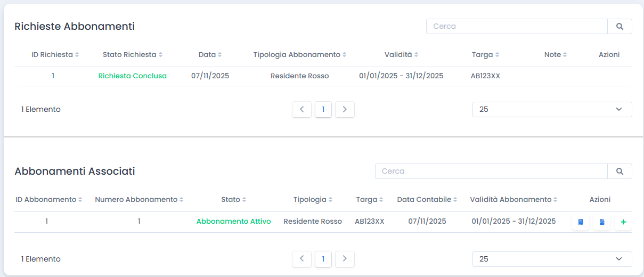The image size is (644, 277).
Task: Go to previous page in Richieste Abbonamenti
Action: coord(301,109)
